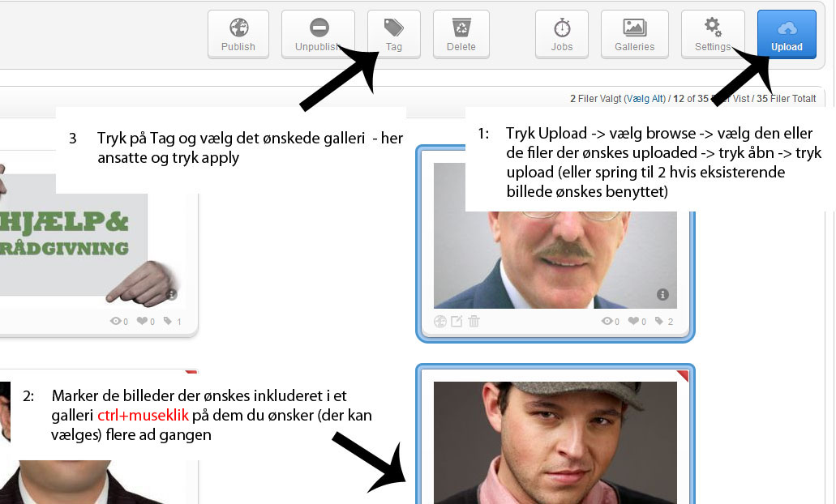836x504 pixels.
Task: Click the info badge on the HJÆLP image
Action: (171, 295)
